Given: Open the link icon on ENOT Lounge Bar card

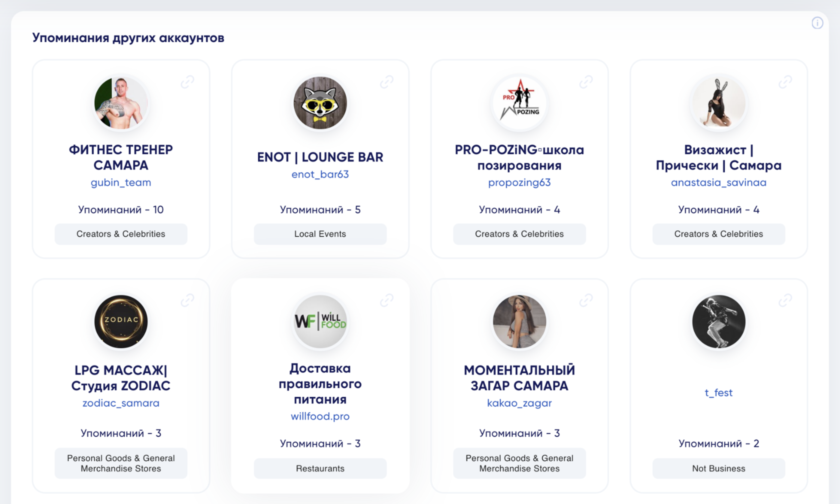Looking at the screenshot, I should pos(386,81).
